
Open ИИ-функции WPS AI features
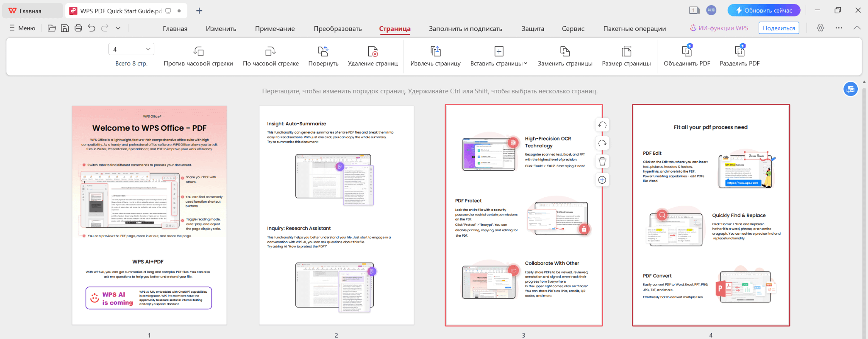(x=719, y=28)
